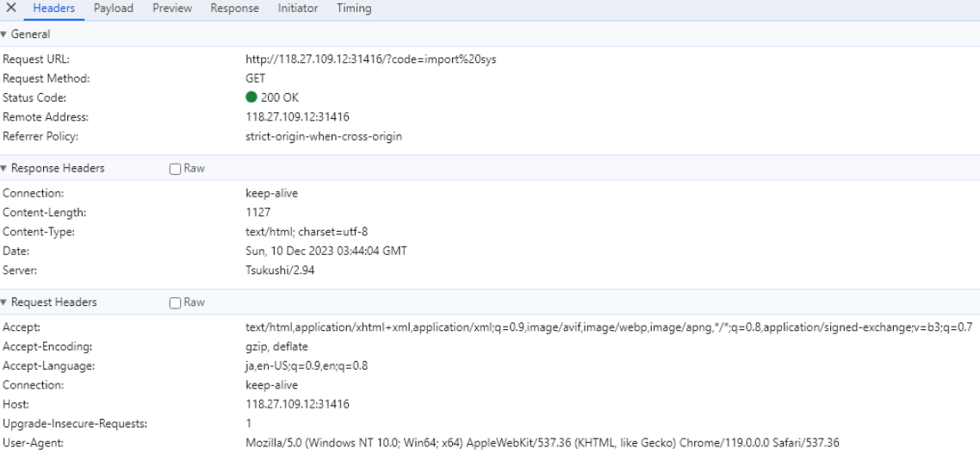The height and width of the screenshot is (461, 980).
Task: Collapse the Request Headers section
Action: tap(3, 302)
